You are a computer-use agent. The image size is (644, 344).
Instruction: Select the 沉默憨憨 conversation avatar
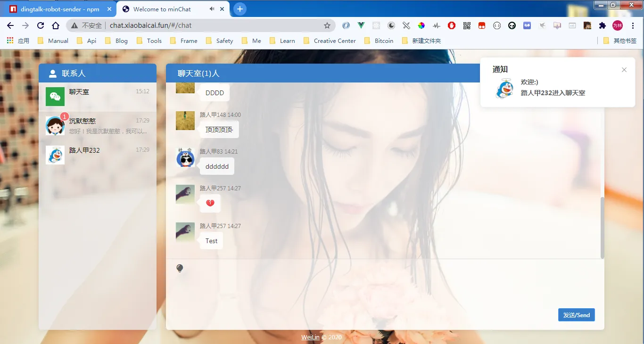pos(55,125)
